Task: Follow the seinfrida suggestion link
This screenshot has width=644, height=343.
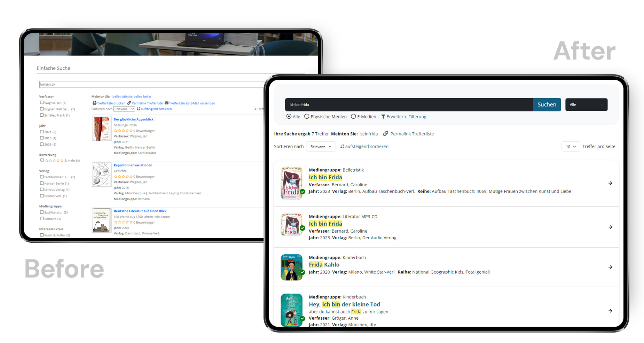Action: (x=369, y=134)
